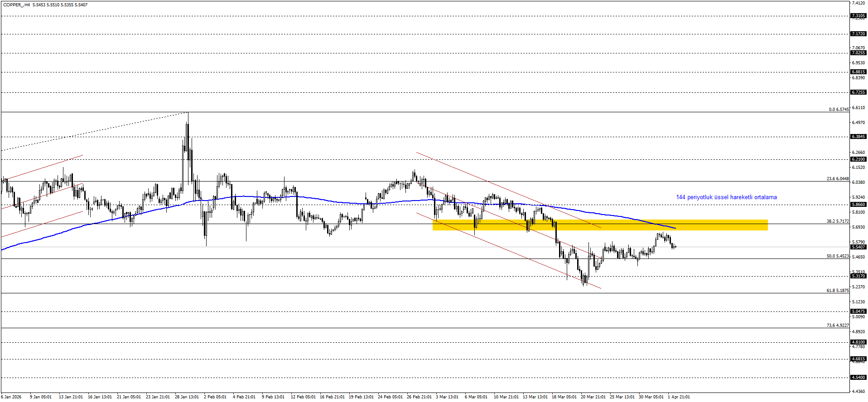
Task: Click the current price tag 5.5407
Action: pos(858,247)
